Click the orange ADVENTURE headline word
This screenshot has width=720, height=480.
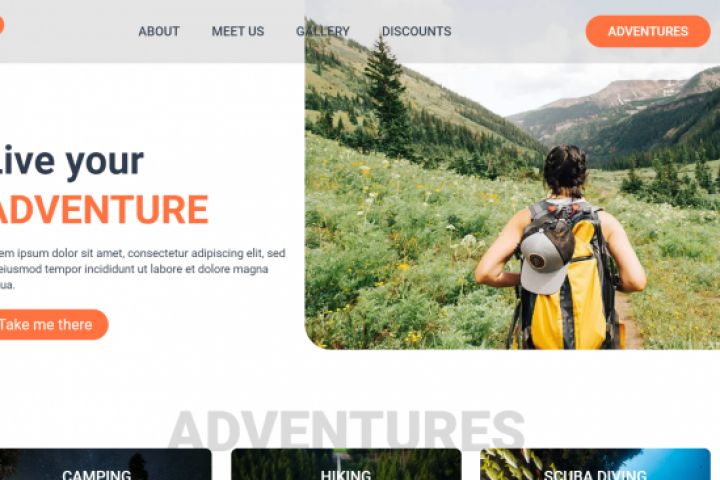point(103,209)
